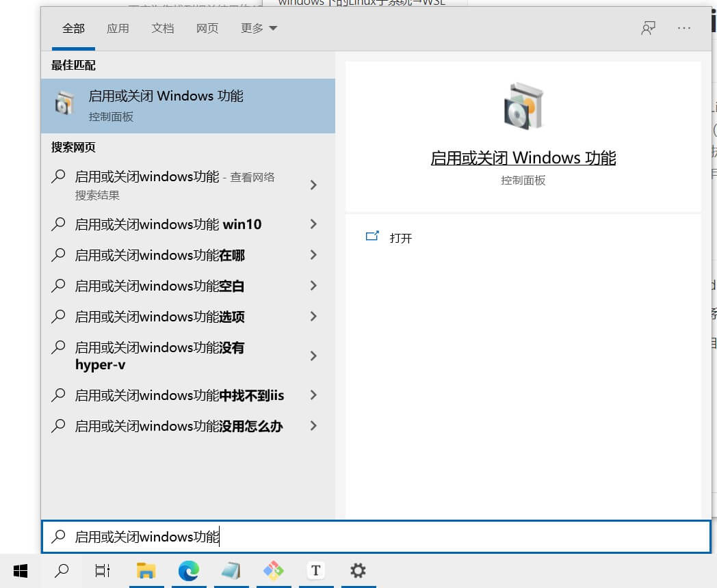Screen dimensions: 717x588
Task: Click the open arrow icon beside 打开
Action: (x=372, y=236)
